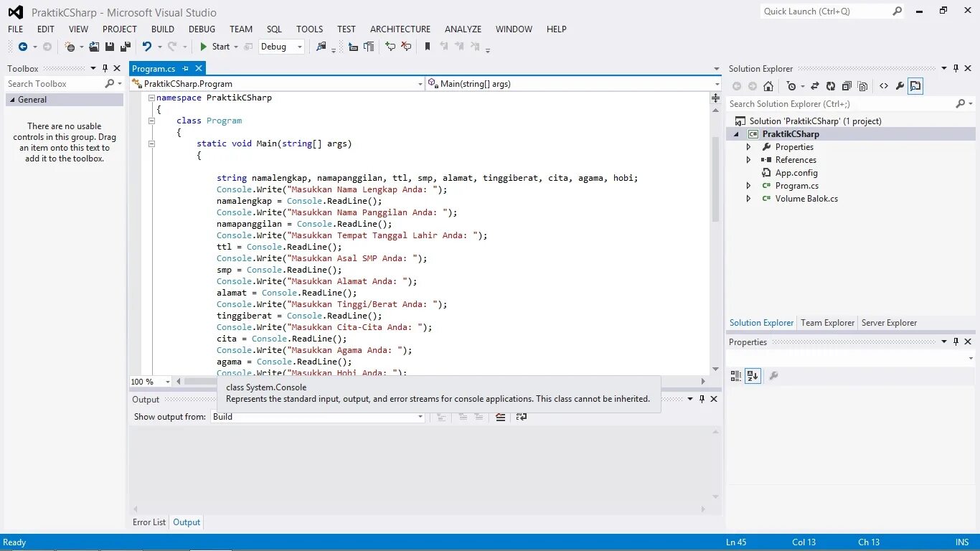980x551 pixels.
Task: Switch to the Error List tab
Action: point(149,522)
